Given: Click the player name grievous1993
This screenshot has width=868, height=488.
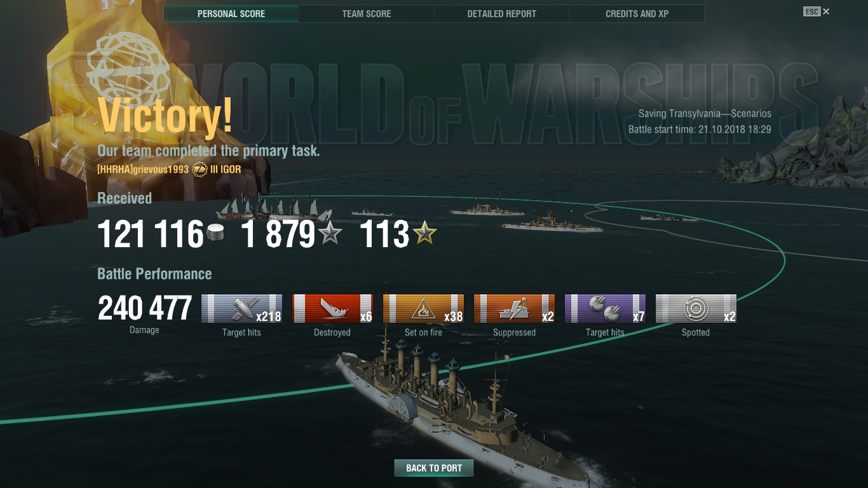Looking at the screenshot, I should tap(161, 170).
